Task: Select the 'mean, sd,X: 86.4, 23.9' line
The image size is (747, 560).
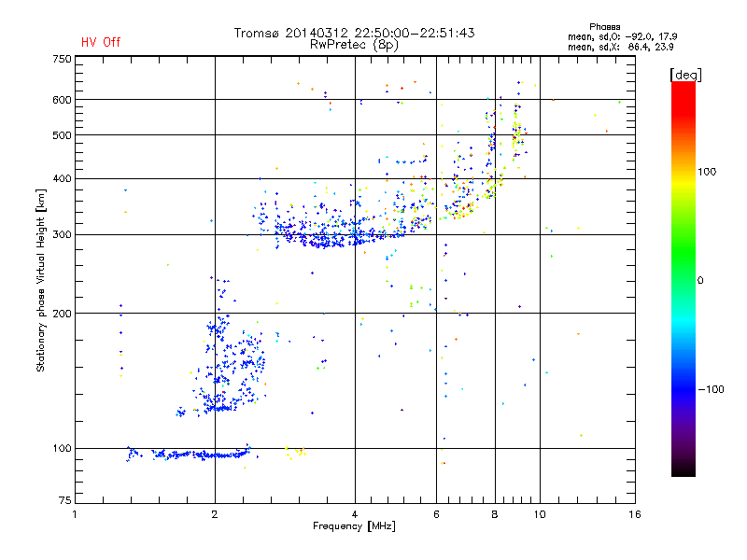Action: click(620, 47)
